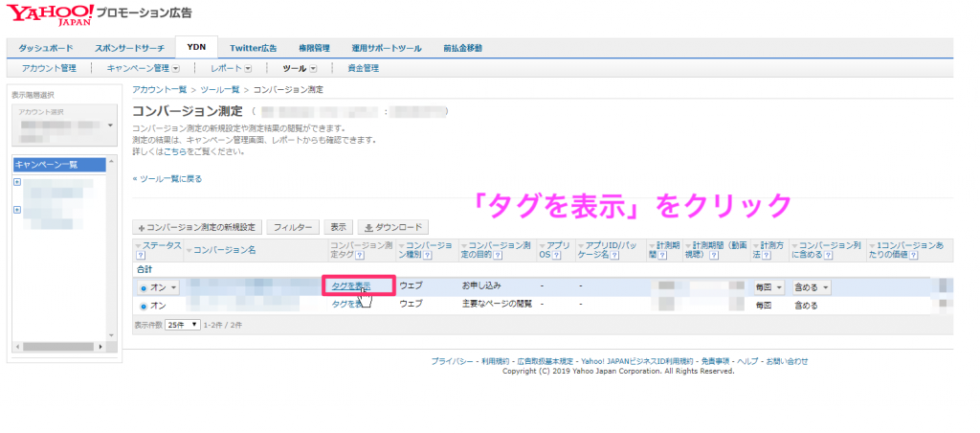Switch to Twitter広告 tab

tap(253, 48)
